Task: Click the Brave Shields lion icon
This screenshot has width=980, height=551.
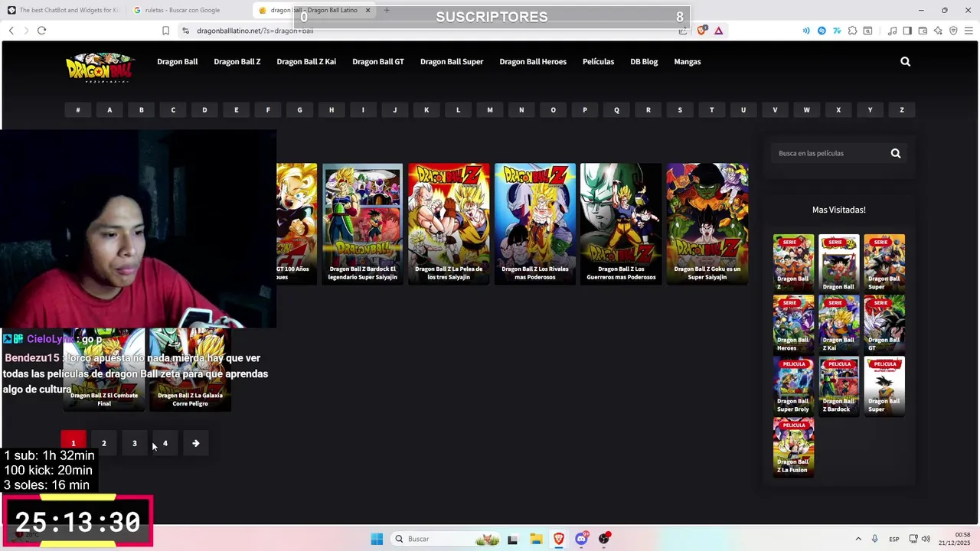Action: pyautogui.click(x=702, y=31)
